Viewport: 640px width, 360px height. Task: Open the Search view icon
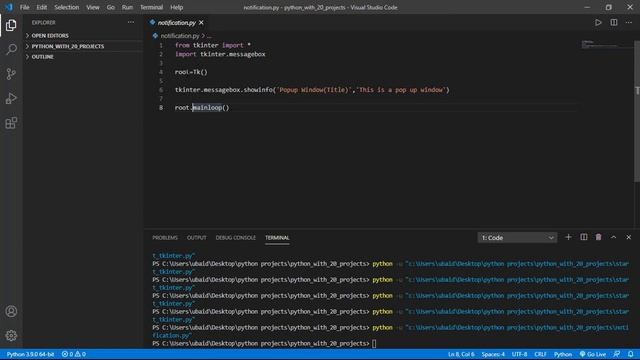point(11,49)
